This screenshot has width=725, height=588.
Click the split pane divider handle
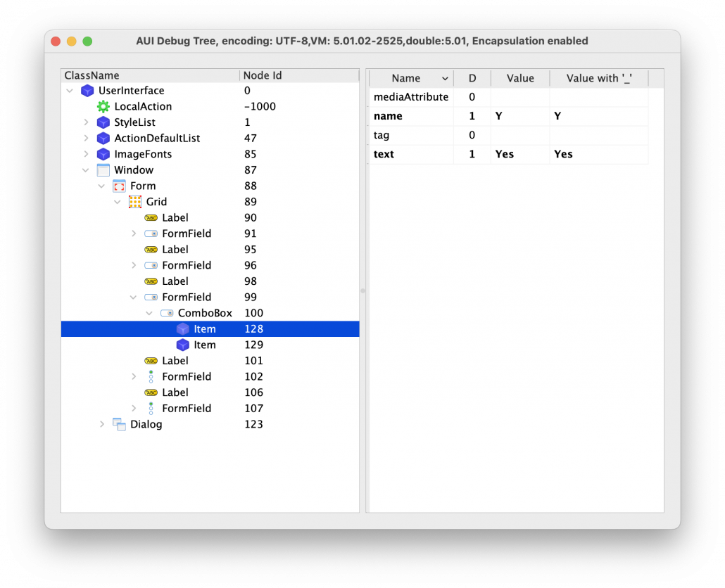point(362,291)
